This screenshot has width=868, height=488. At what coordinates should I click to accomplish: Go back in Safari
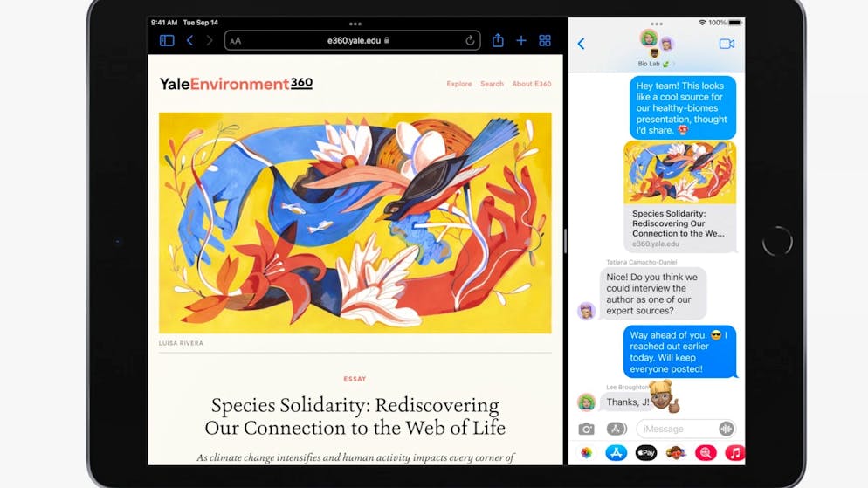[x=189, y=40]
